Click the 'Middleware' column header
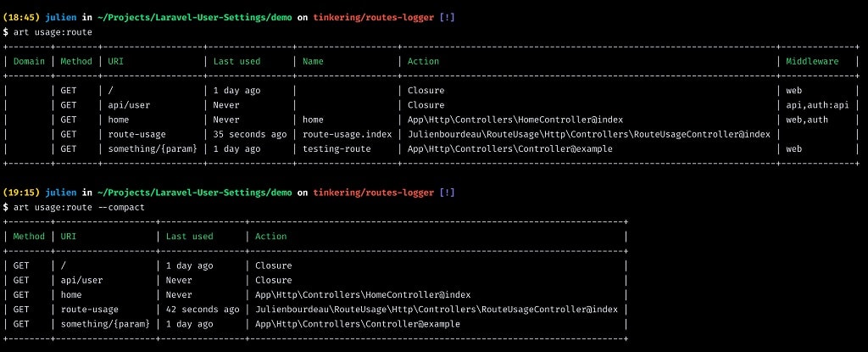Image resolution: width=868 pixels, height=352 pixels. pos(812,62)
